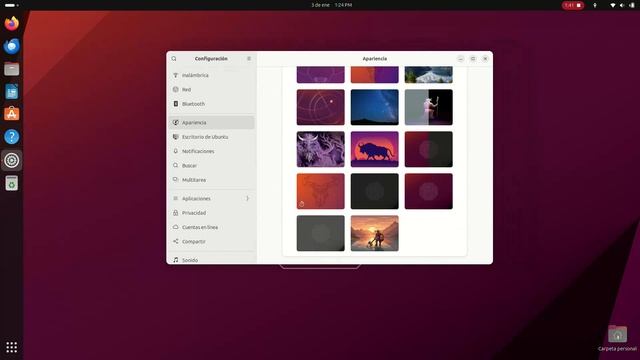Open the system tray network volume menu

coord(622,5)
